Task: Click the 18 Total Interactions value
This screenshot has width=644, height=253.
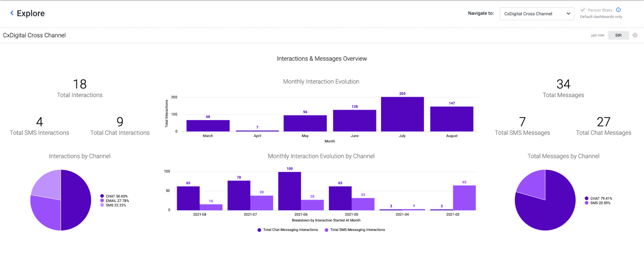Action: point(80,84)
